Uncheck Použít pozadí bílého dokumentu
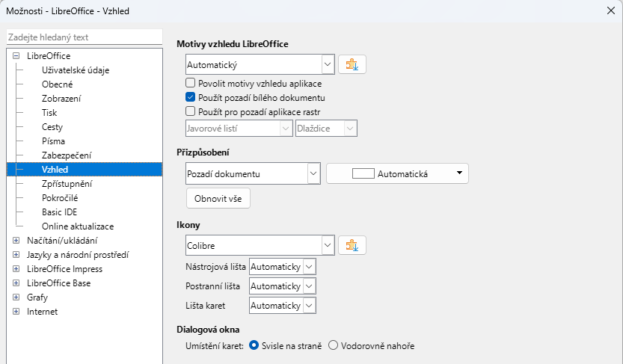Image resolution: width=623 pixels, height=364 pixels. click(190, 97)
